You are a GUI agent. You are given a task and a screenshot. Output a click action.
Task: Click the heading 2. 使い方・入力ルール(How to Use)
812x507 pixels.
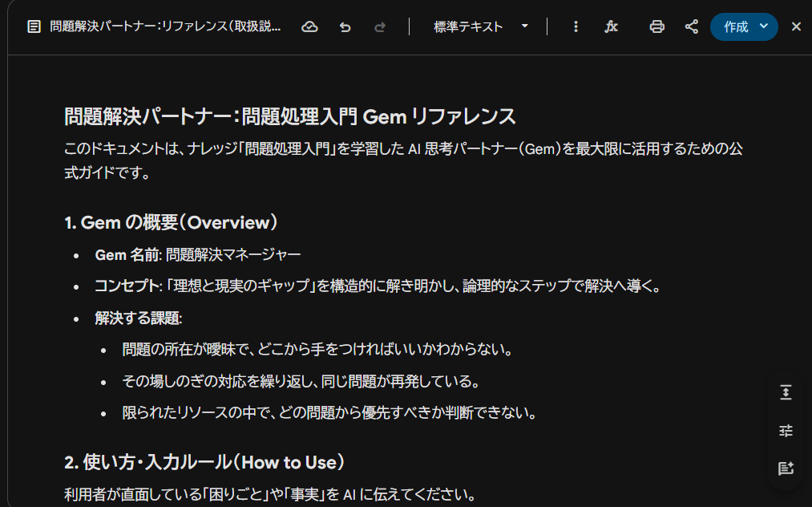point(204,462)
